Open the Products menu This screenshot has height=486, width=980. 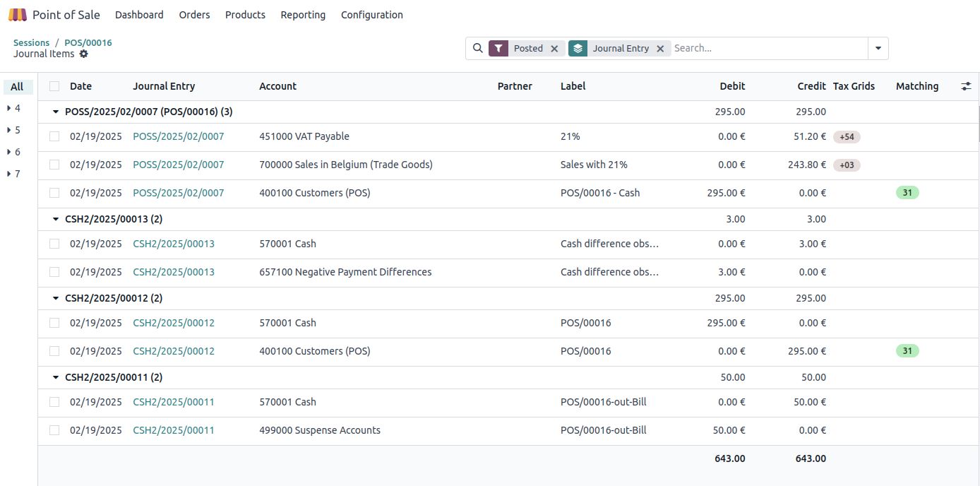point(245,15)
